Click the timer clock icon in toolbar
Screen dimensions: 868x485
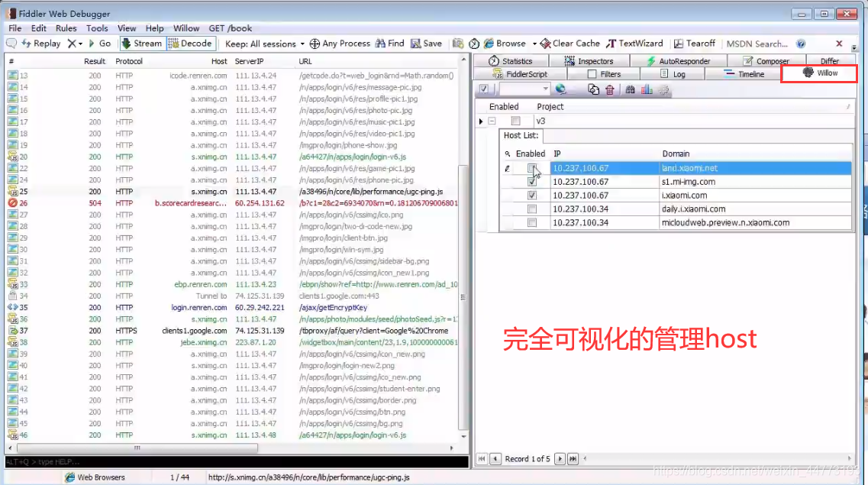click(x=474, y=44)
